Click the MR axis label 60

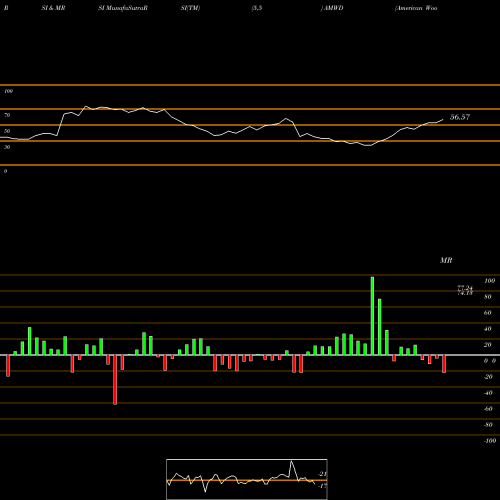(x=488, y=313)
